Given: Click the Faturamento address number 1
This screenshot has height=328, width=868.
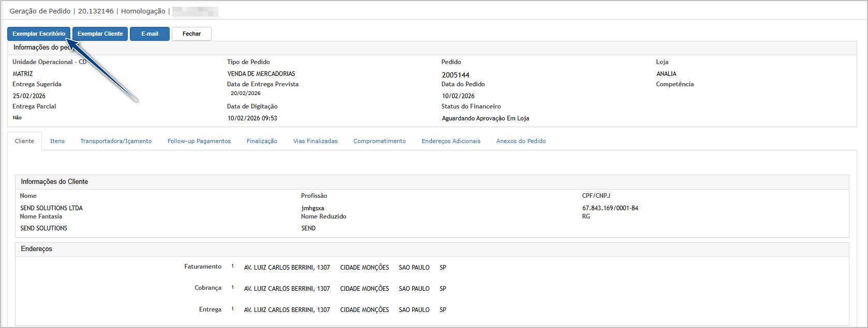Looking at the screenshot, I should (233, 267).
